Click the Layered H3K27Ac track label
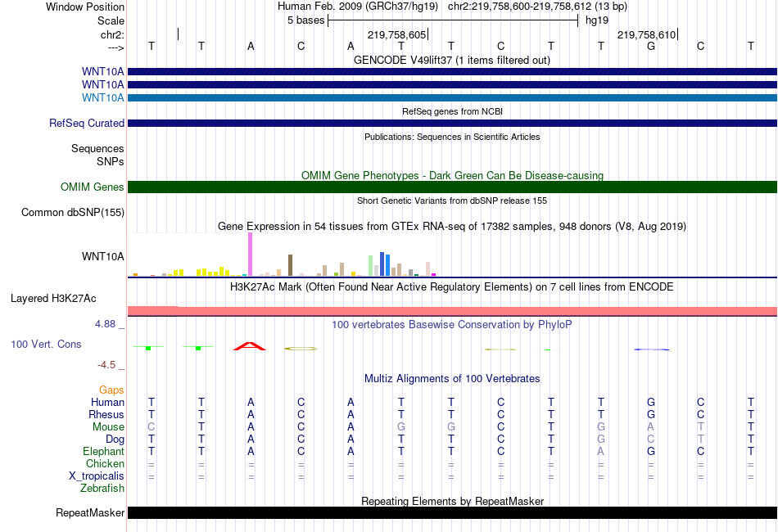 click(x=53, y=299)
